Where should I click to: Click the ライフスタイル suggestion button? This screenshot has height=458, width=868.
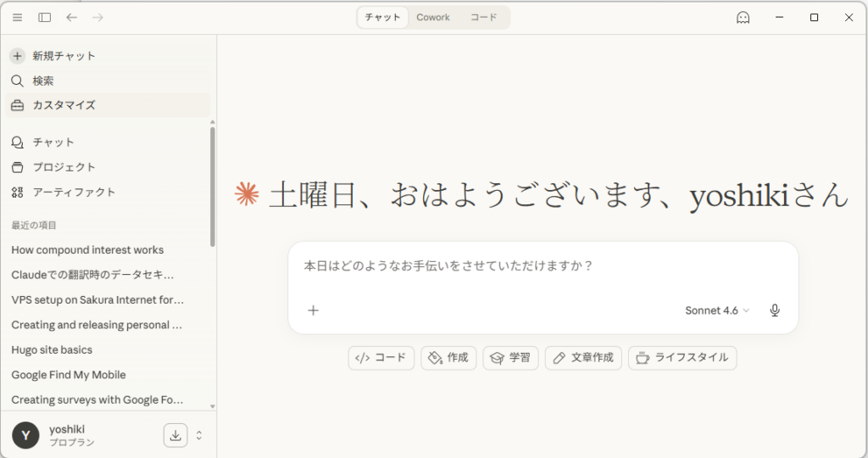[682, 358]
